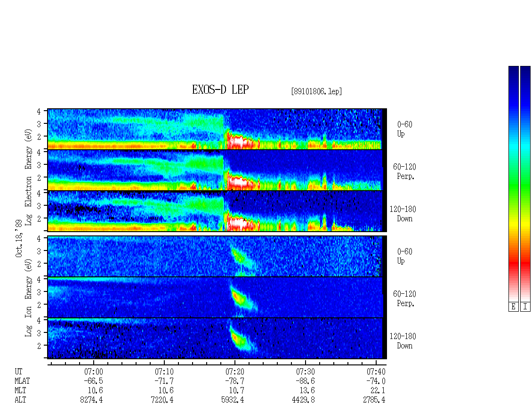Select the ALT row label
532x412 pixels.
pos(20,400)
